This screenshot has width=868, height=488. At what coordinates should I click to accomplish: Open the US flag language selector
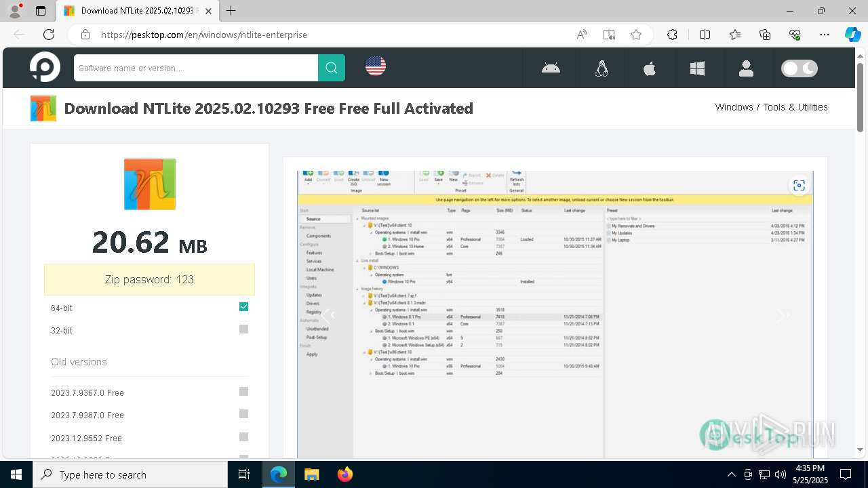[376, 66]
